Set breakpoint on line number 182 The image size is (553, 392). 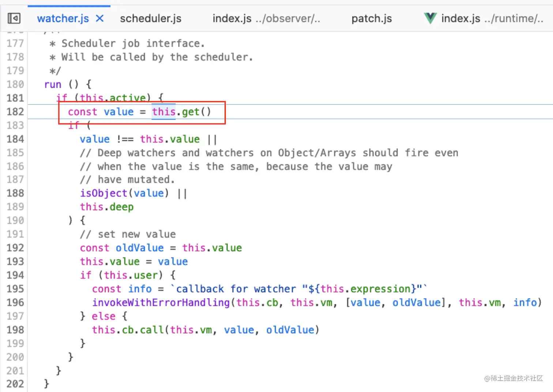coord(15,111)
